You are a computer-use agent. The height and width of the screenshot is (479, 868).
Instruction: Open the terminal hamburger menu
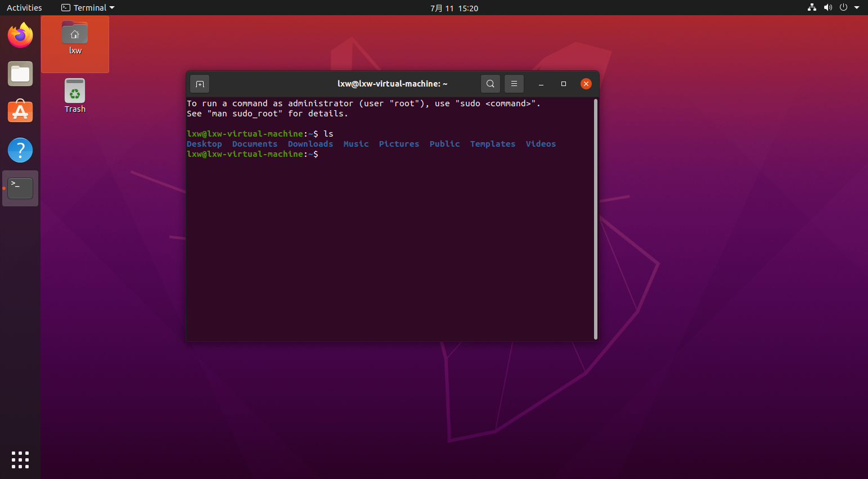(x=514, y=84)
